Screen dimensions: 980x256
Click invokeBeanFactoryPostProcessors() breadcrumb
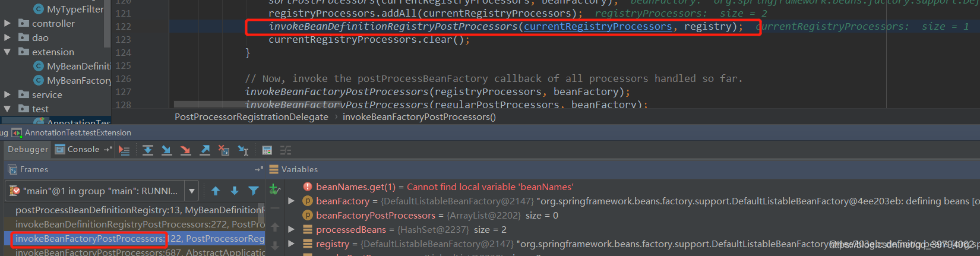coord(419,117)
